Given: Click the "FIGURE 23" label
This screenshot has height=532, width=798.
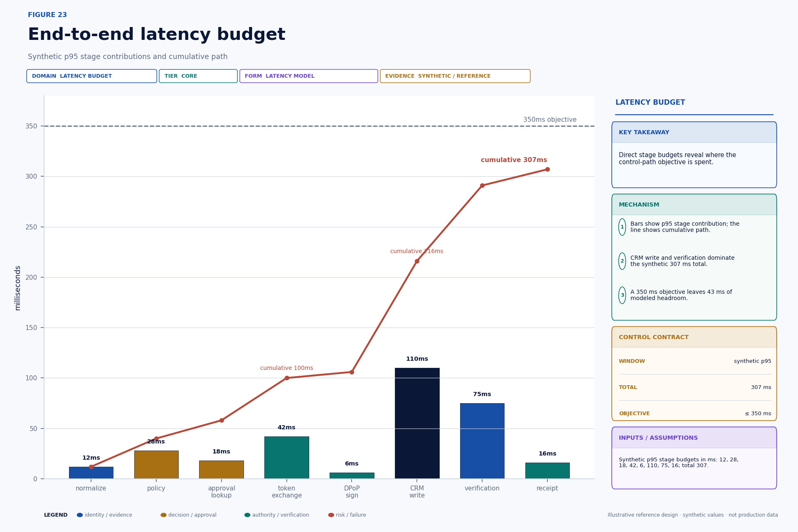Looking at the screenshot, I should coord(47,15).
